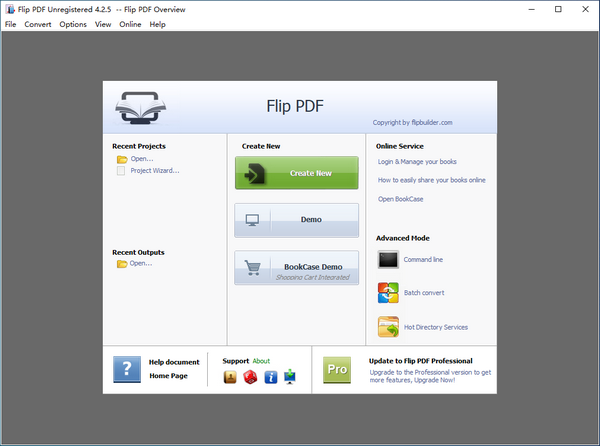Click the Command line terminal icon

tap(388, 260)
